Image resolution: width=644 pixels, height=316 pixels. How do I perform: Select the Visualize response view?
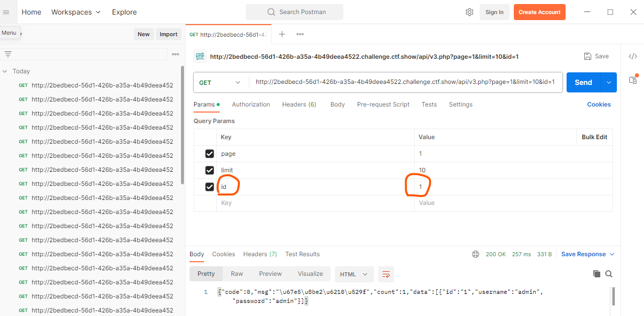tap(310, 274)
